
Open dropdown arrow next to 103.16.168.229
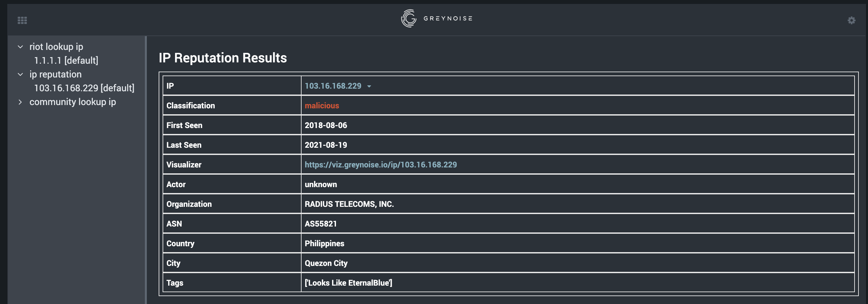click(369, 86)
